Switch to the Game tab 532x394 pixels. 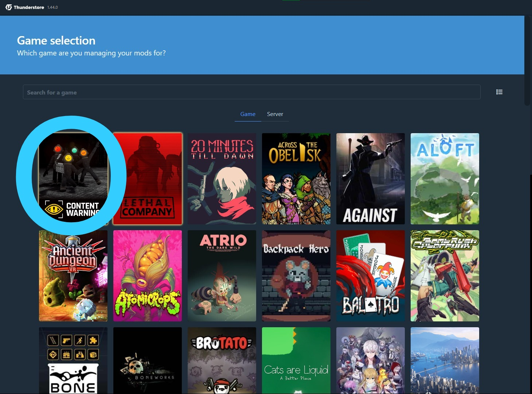click(248, 114)
